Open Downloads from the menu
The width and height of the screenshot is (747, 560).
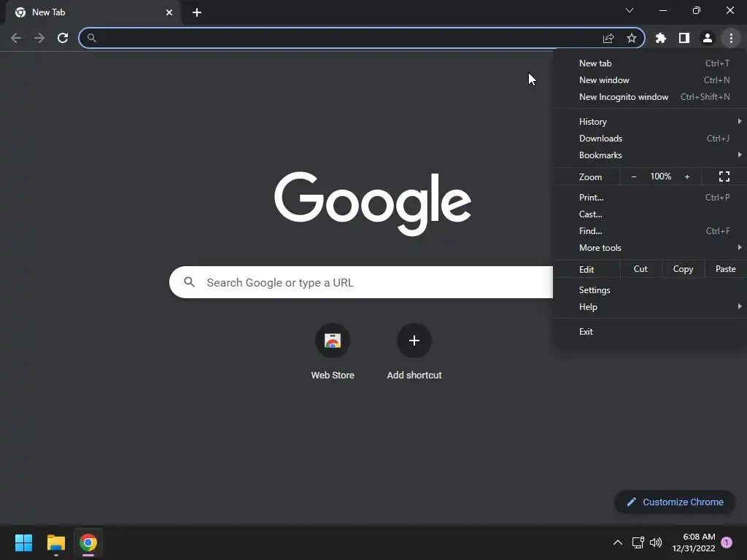(650, 138)
